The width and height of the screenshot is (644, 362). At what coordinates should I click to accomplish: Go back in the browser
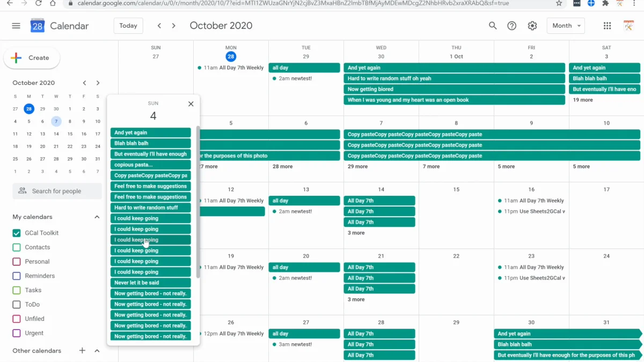point(10,3)
